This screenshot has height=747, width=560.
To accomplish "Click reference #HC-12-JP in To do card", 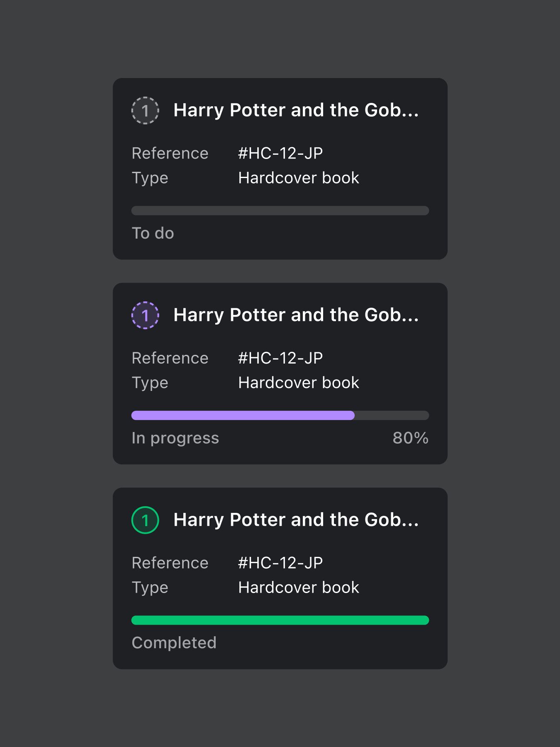I will [280, 154].
